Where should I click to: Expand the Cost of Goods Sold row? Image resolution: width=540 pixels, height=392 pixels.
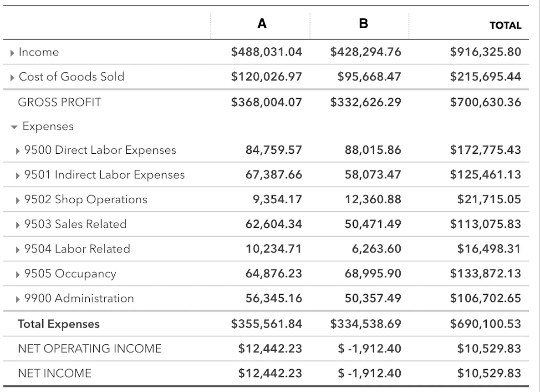coord(12,77)
